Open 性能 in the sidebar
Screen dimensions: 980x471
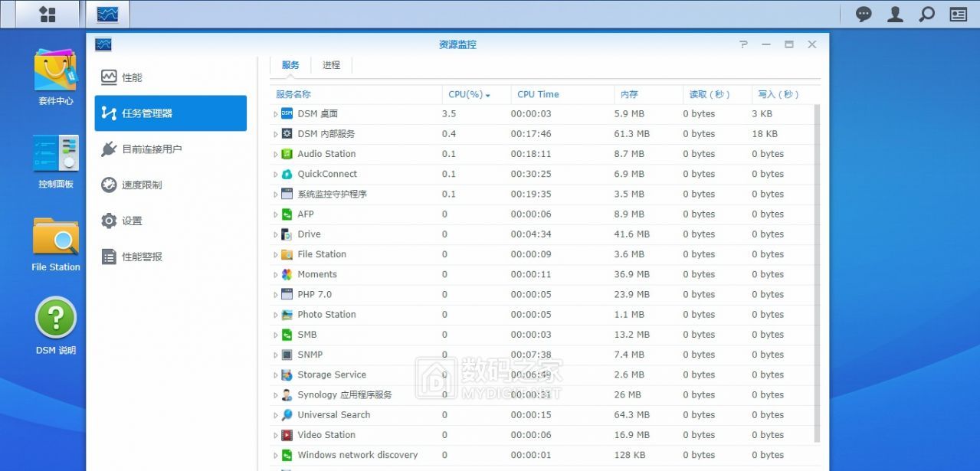pos(171,77)
